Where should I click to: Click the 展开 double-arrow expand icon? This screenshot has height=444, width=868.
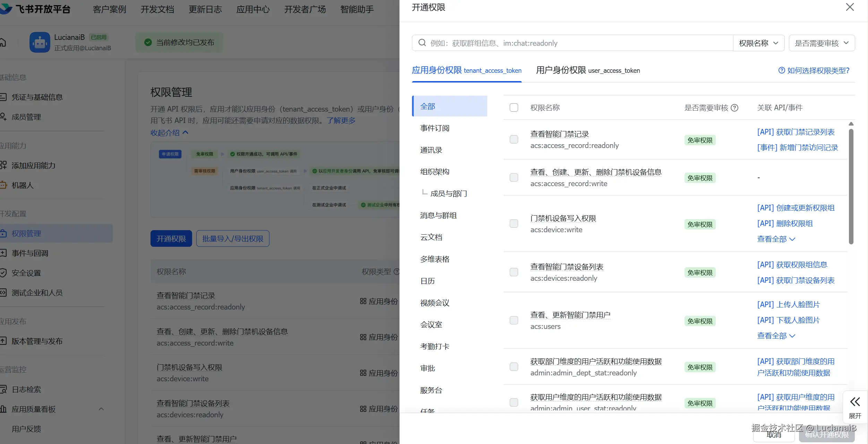click(855, 402)
